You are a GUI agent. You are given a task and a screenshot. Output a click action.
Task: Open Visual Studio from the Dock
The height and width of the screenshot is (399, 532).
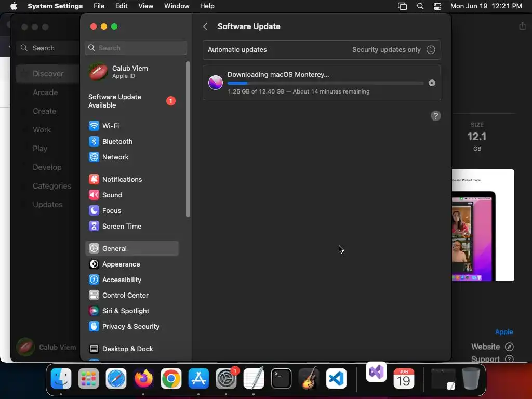pos(376,372)
